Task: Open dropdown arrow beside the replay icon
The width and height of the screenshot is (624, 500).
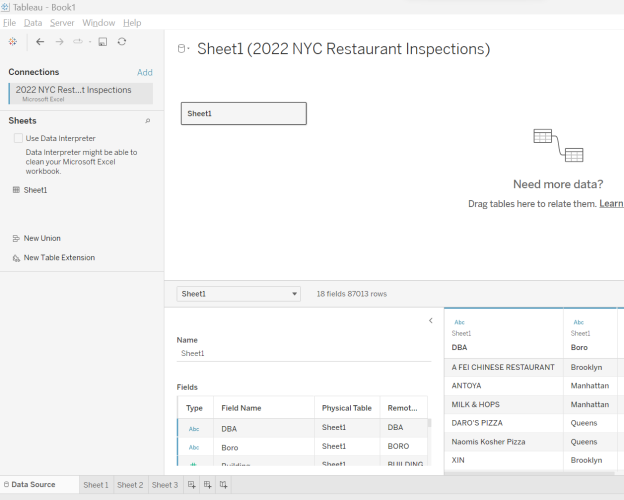Action: click(90, 42)
